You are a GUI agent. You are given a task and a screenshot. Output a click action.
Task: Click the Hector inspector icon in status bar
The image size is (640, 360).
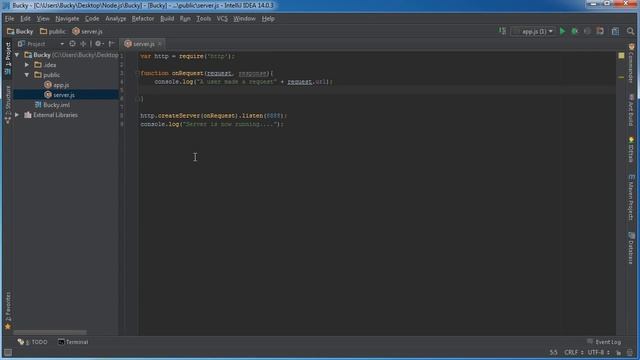(630, 353)
